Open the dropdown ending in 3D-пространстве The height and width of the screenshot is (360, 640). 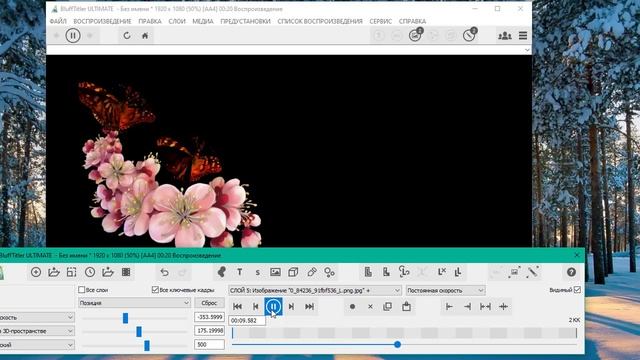click(37, 331)
